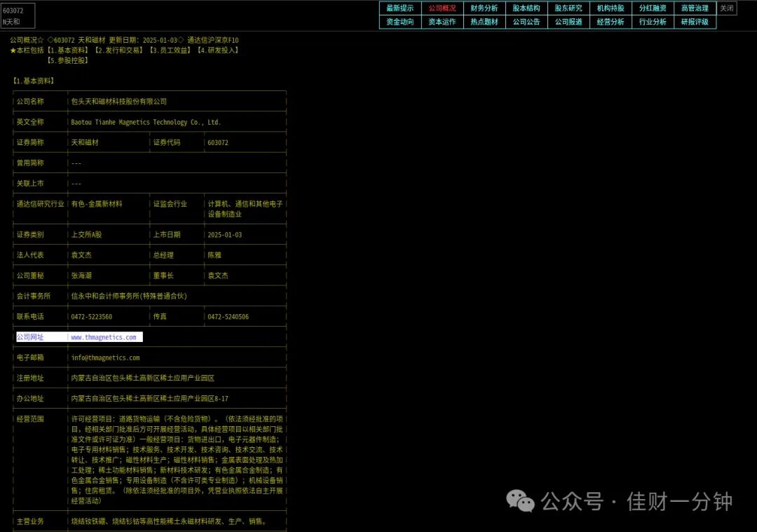Click the industry value 有色-金属新材料
Image resolution: width=757 pixels, height=532 pixels.
coord(97,204)
